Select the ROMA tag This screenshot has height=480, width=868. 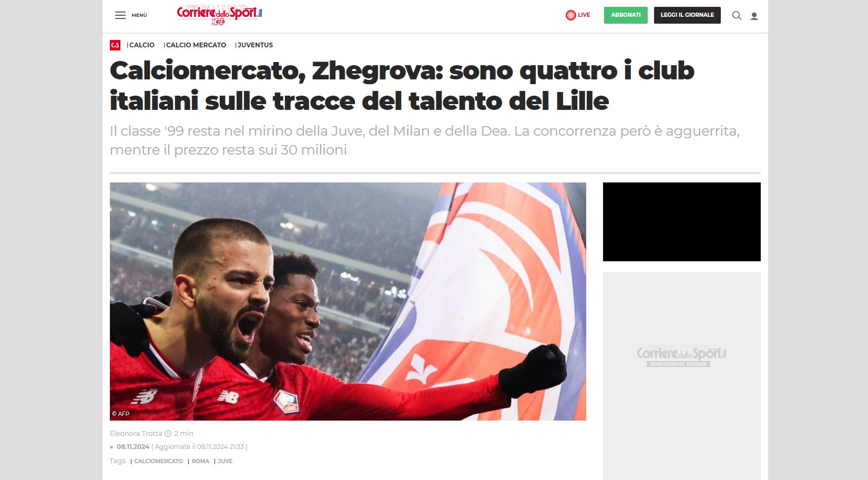[200, 461]
